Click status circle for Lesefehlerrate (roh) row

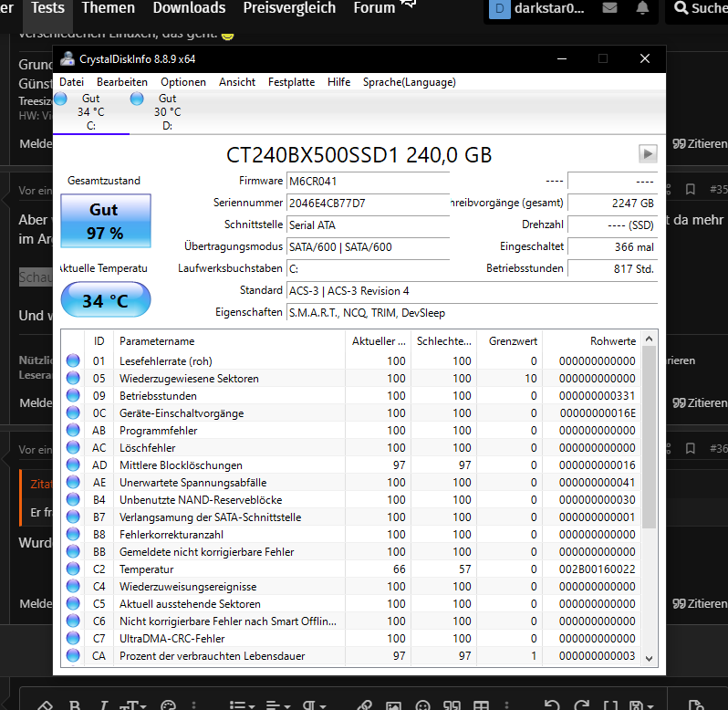[73, 360]
